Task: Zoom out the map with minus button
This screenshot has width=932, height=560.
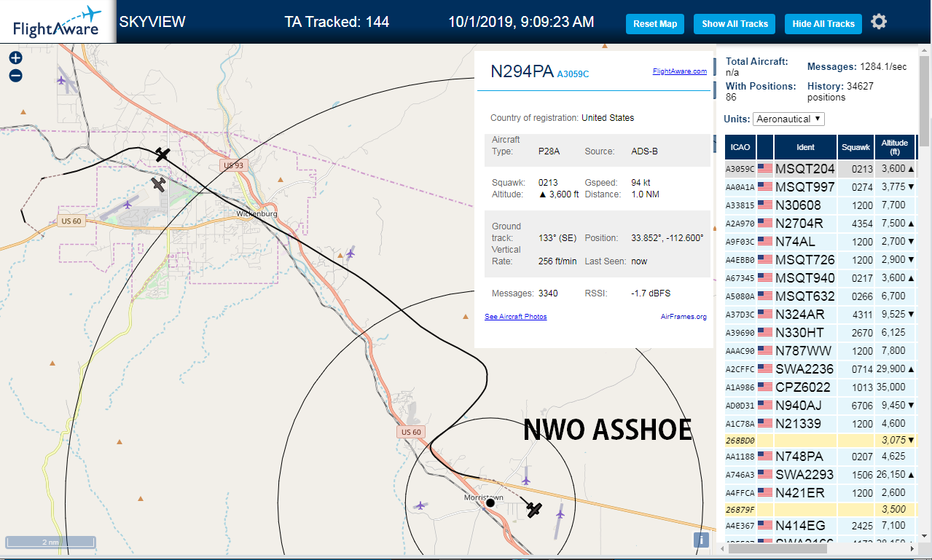Action: coord(15,75)
